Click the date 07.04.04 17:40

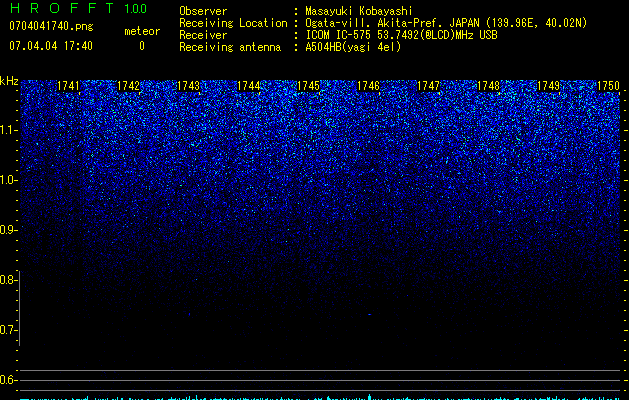tap(51, 46)
